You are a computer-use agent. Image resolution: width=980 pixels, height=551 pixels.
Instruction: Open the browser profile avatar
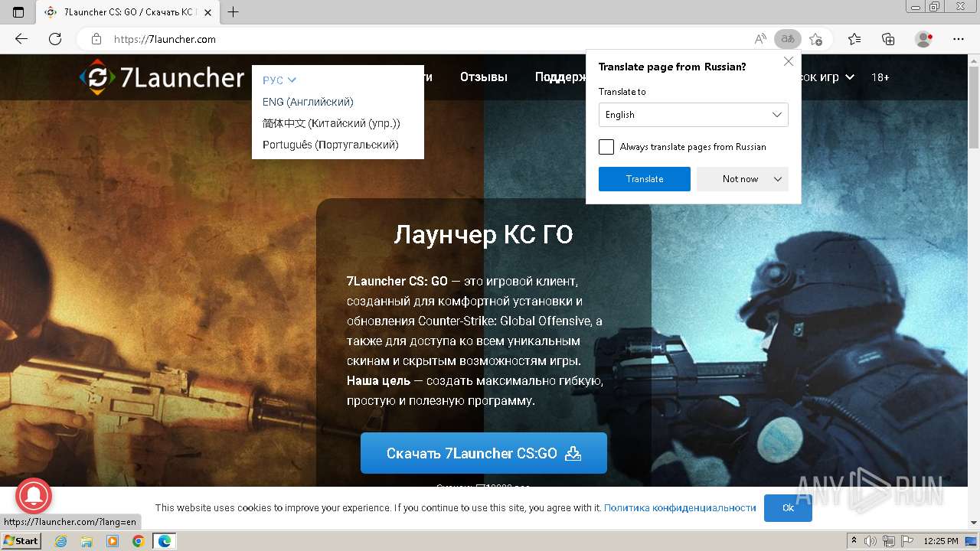click(924, 39)
